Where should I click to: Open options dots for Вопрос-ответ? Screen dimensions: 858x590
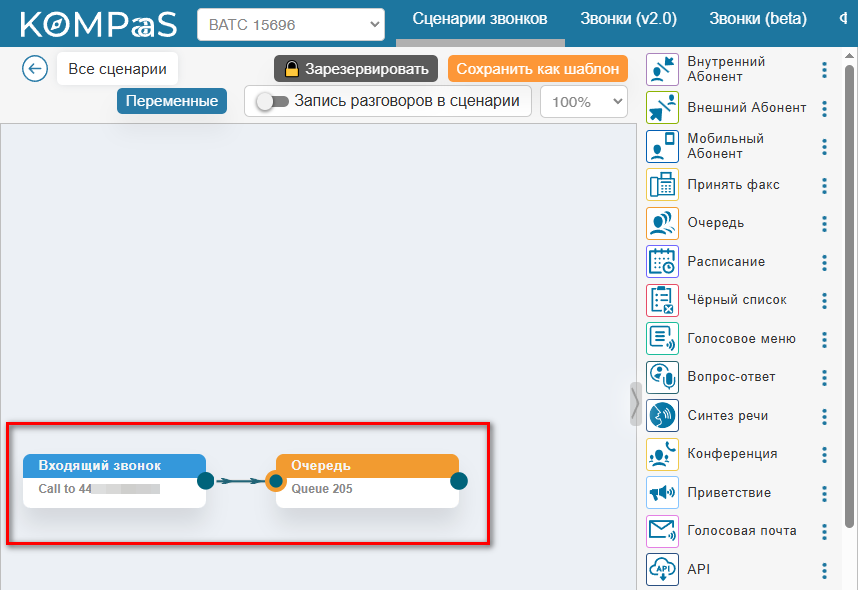(x=824, y=378)
